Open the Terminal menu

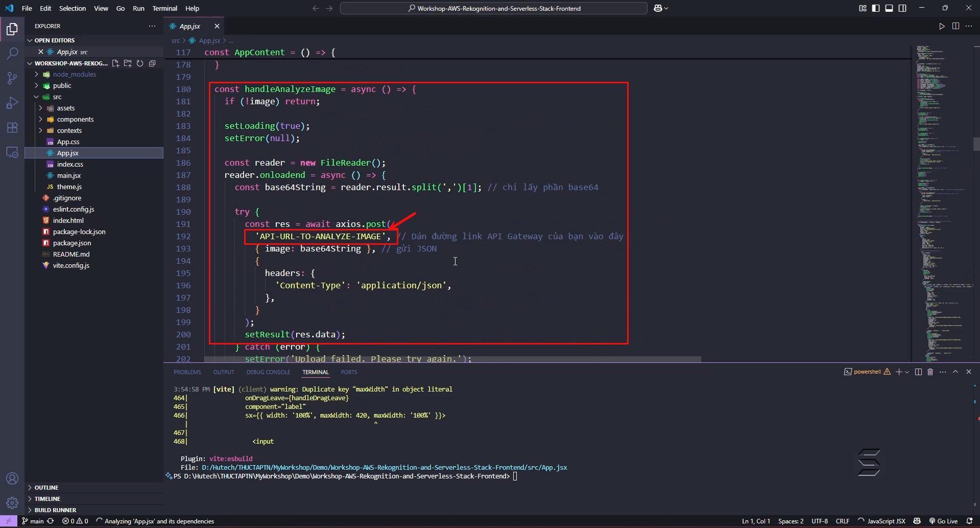coord(164,8)
